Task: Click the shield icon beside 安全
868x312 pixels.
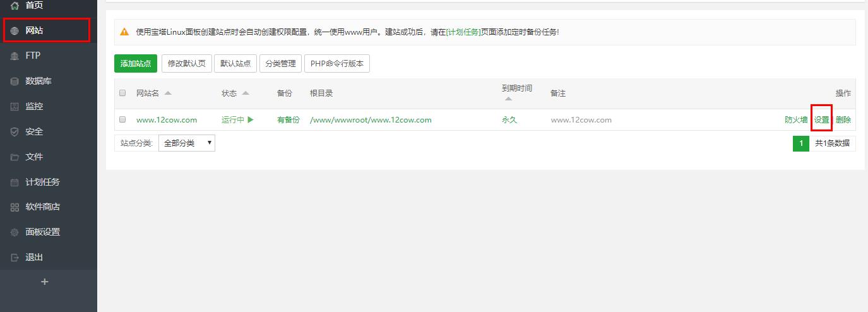Action: pyautogui.click(x=15, y=131)
